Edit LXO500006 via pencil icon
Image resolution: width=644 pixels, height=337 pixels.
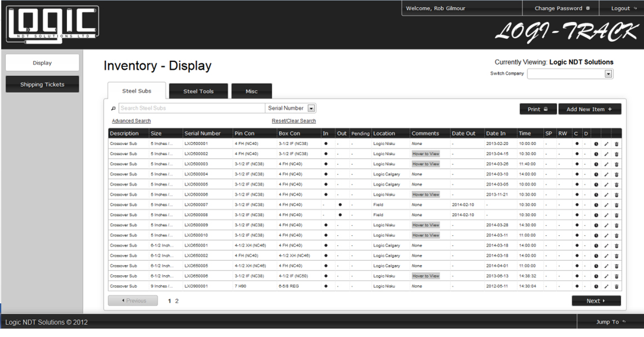pos(606,195)
